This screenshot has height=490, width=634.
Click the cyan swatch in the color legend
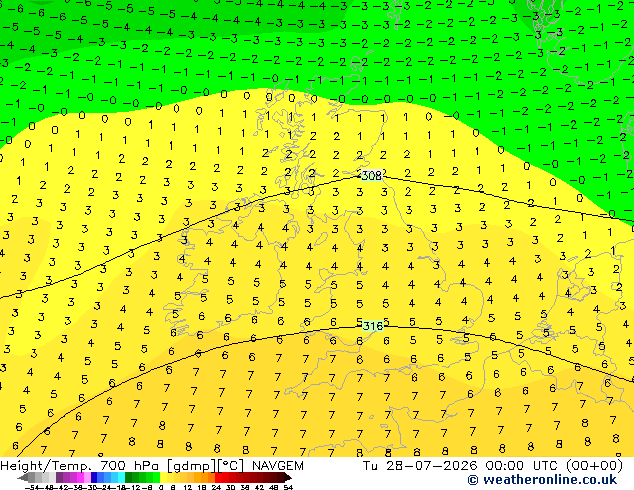pos(121,477)
